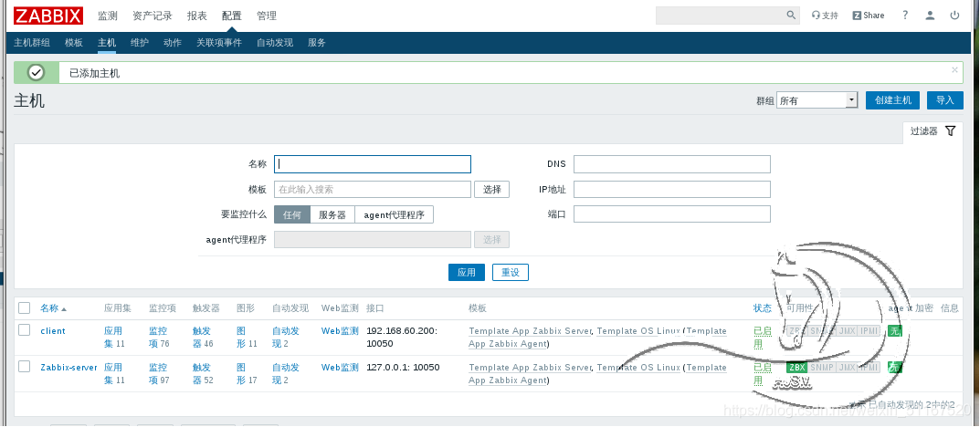This screenshot has height=427, width=980.
Task: Click Zabbix-server interface 127.0.0.1: 10050
Action: pos(403,367)
